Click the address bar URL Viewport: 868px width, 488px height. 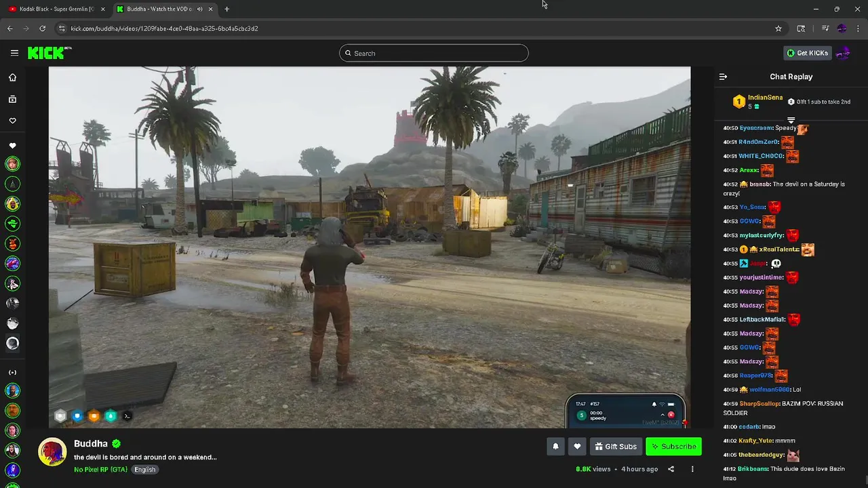[x=164, y=28]
